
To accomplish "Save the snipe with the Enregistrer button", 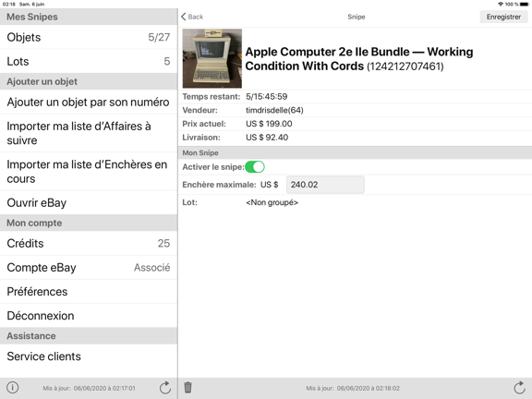I will click(x=503, y=17).
